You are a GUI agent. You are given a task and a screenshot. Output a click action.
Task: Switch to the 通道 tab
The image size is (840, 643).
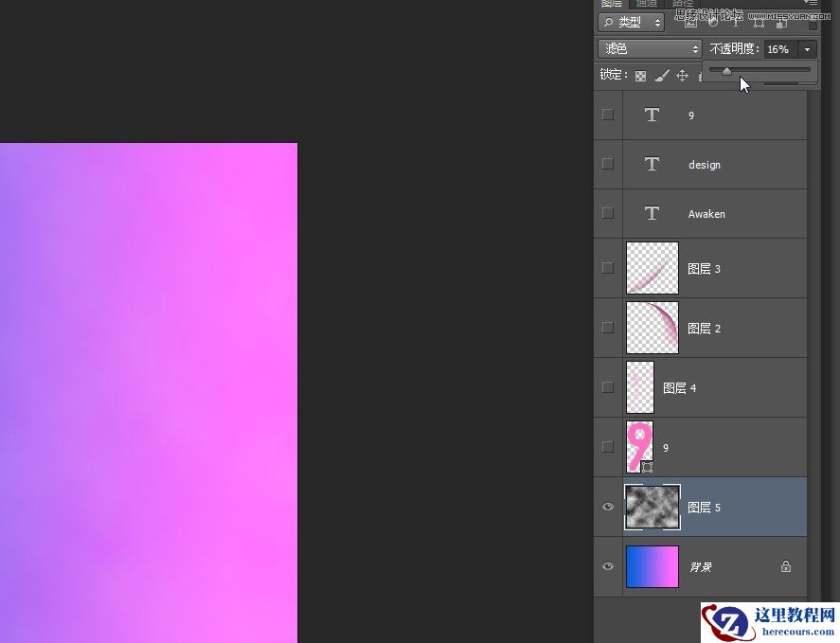point(645,4)
